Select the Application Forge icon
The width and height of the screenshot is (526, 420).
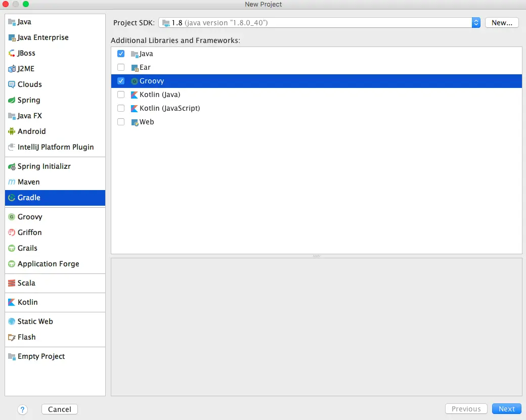click(x=12, y=264)
